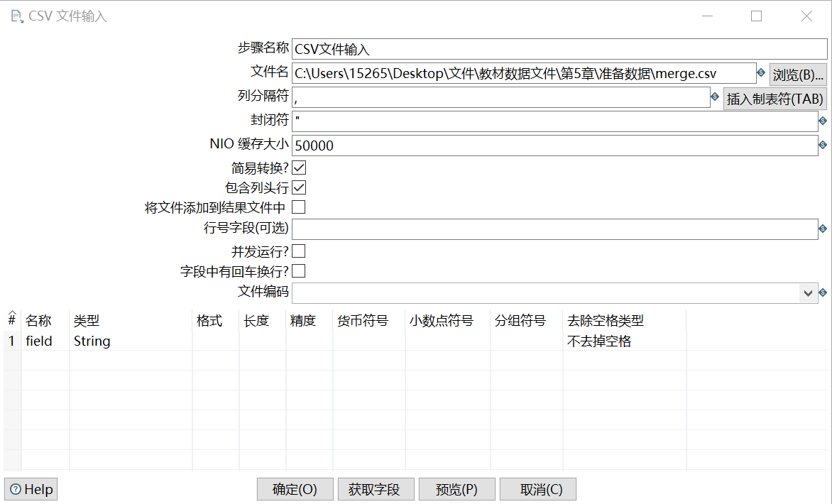Enable 将文件添加到结果文件中 checkbox
Viewport: 832px width, 504px height.
coord(300,207)
